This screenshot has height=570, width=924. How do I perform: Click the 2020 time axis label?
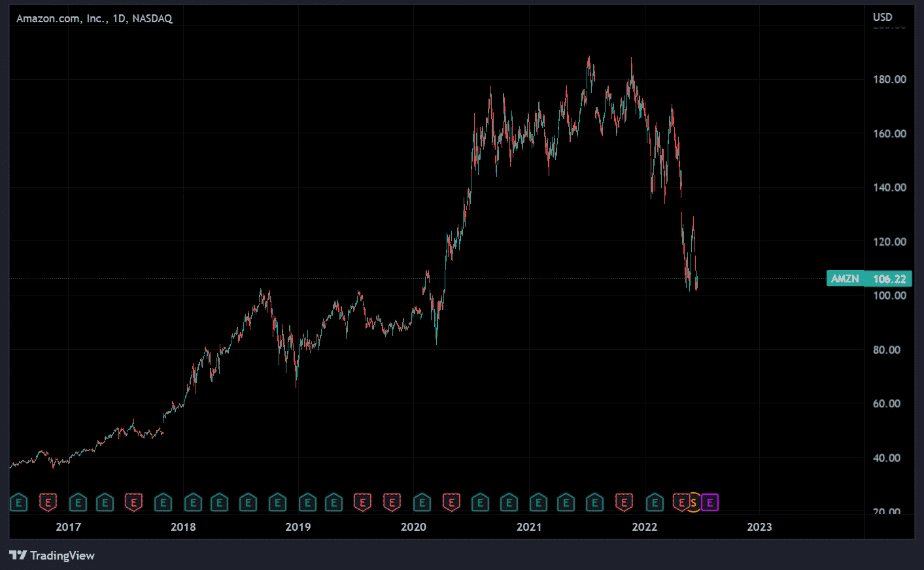tap(413, 527)
